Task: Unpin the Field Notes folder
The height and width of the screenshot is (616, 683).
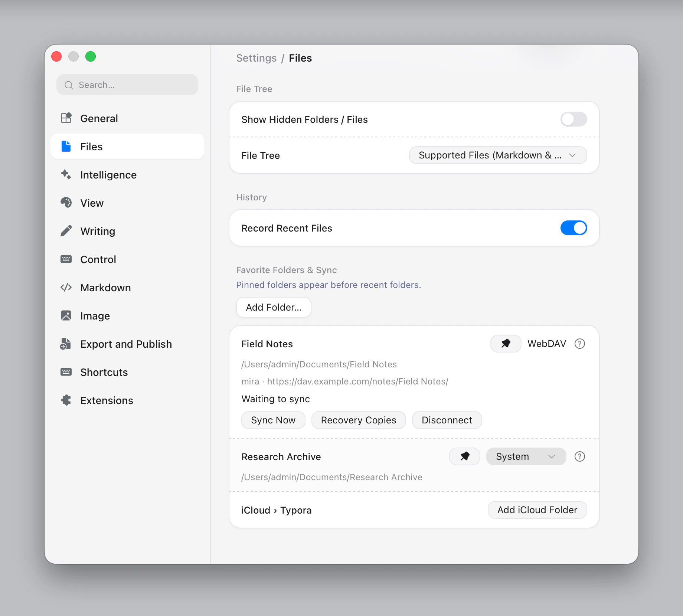Action: tap(506, 344)
